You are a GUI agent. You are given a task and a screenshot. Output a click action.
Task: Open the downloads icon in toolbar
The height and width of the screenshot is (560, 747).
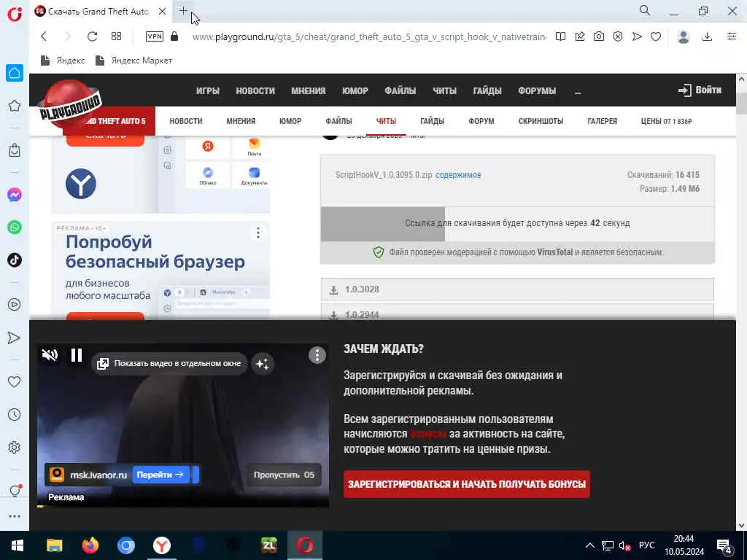tap(708, 36)
